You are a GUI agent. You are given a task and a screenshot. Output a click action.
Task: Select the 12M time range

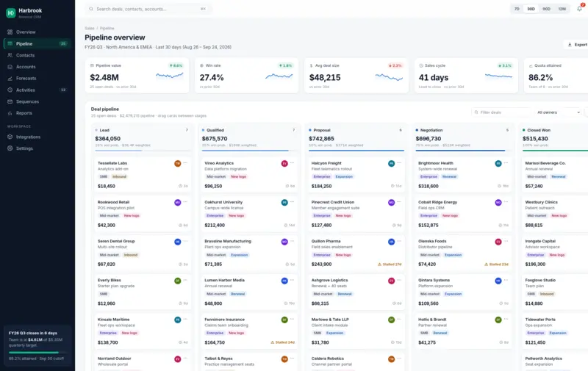pos(562,9)
